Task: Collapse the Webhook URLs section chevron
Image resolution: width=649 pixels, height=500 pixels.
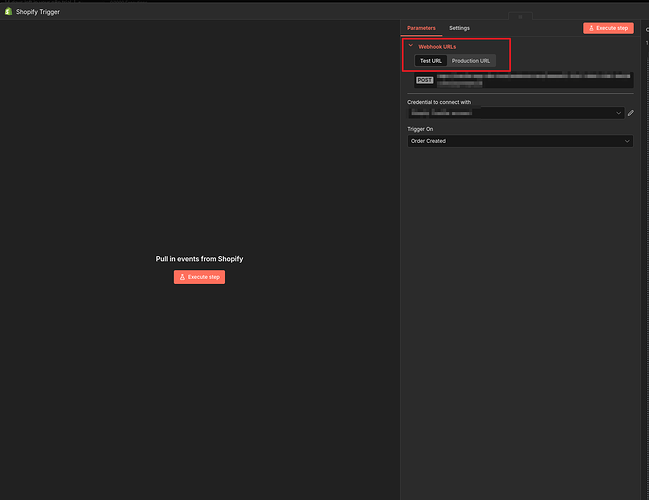Action: coord(411,46)
